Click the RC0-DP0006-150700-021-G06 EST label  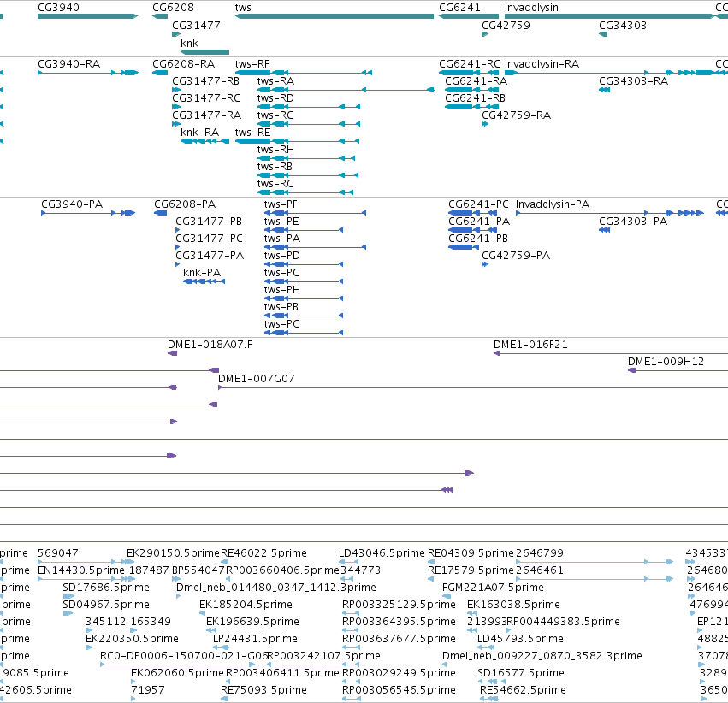coord(184,656)
